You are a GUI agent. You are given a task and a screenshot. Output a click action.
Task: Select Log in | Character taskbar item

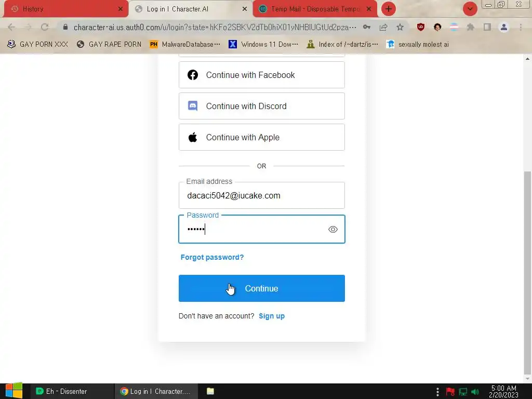[x=155, y=391]
